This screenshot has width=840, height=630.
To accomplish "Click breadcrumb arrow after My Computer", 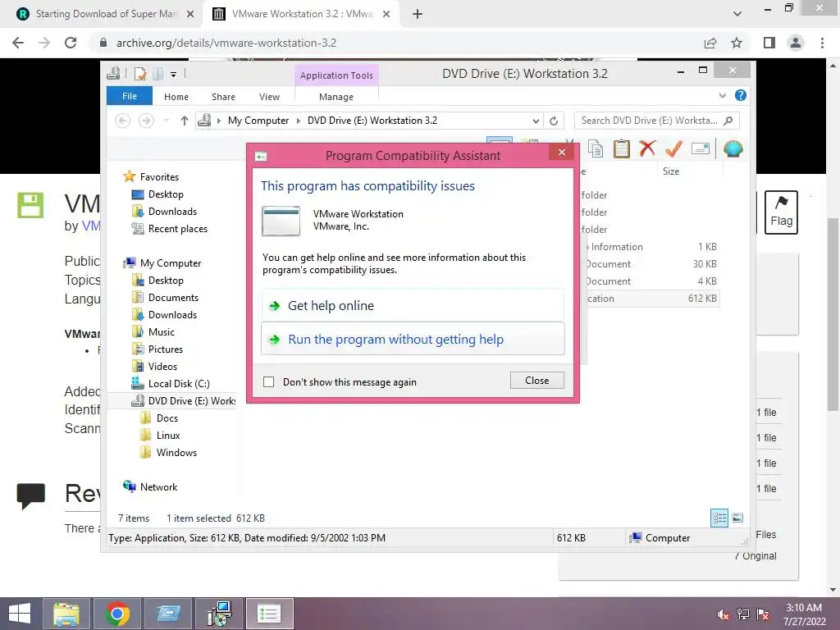I will coord(299,121).
